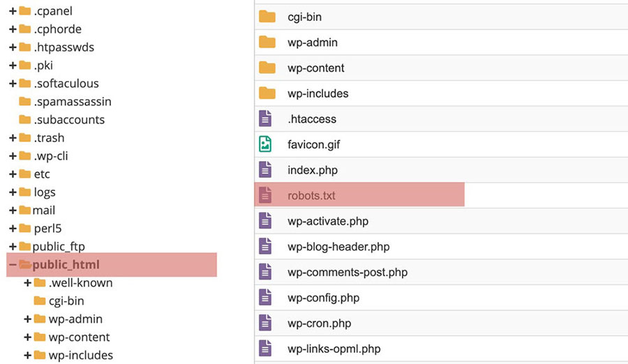The height and width of the screenshot is (364, 628).
Task: Select wp-cron.php file name
Action: tap(320, 323)
